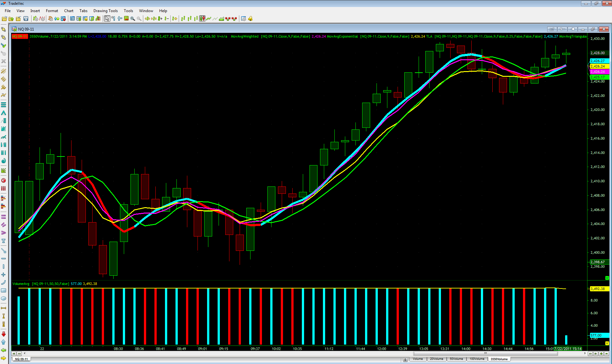The width and height of the screenshot is (612, 364).
Task: Select the rectangle drawing tool
Action: [x=4, y=290]
